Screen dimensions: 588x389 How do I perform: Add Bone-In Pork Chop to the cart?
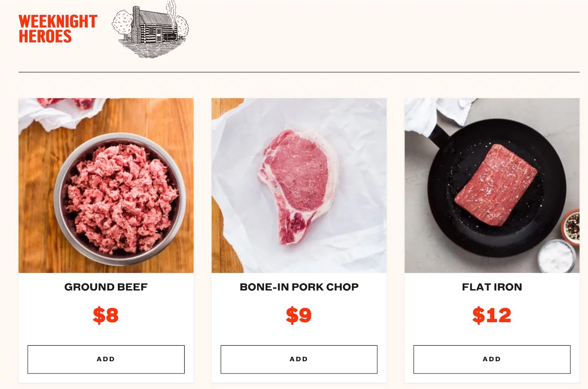(299, 359)
